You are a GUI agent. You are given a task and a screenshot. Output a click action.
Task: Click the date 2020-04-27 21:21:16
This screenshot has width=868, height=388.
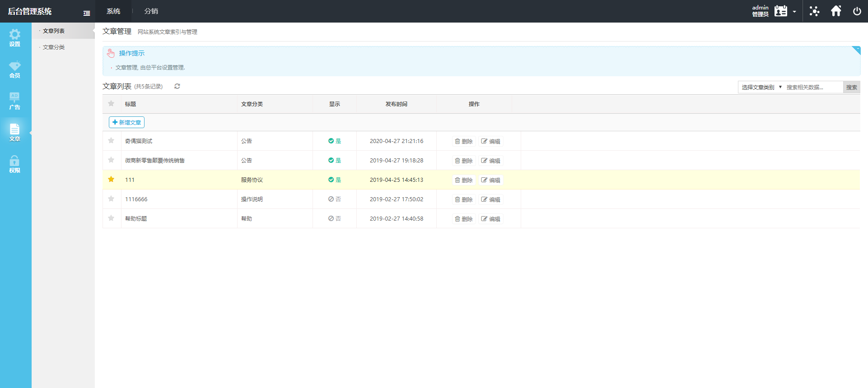tap(397, 141)
